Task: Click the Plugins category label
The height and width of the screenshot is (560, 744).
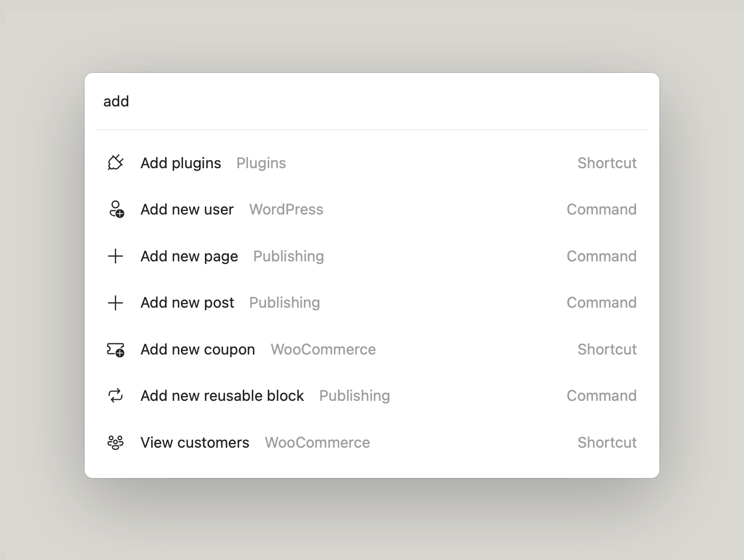Action: (x=261, y=163)
